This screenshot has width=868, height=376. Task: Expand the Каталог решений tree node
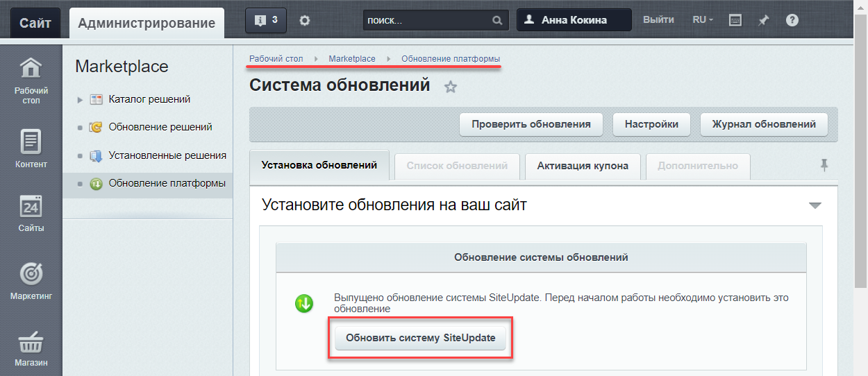click(x=80, y=100)
